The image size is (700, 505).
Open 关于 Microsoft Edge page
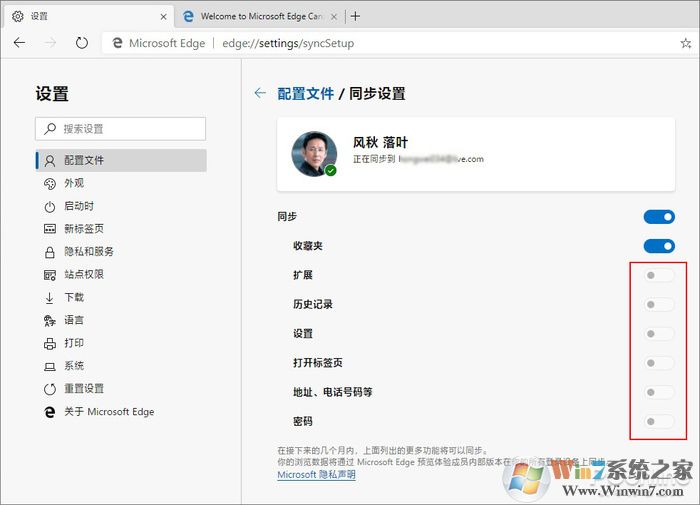(x=121, y=412)
